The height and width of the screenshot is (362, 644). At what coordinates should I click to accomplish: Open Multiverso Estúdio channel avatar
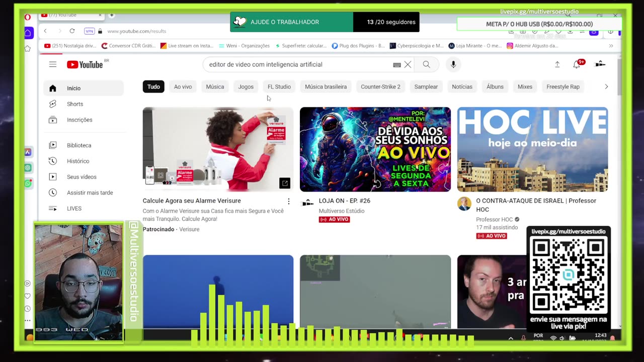307,203
